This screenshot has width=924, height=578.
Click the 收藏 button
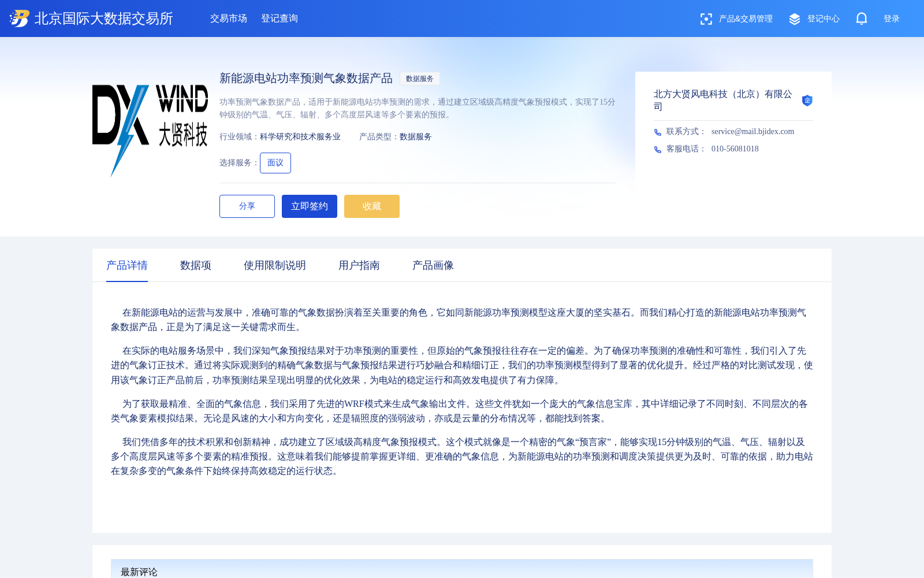[372, 206]
